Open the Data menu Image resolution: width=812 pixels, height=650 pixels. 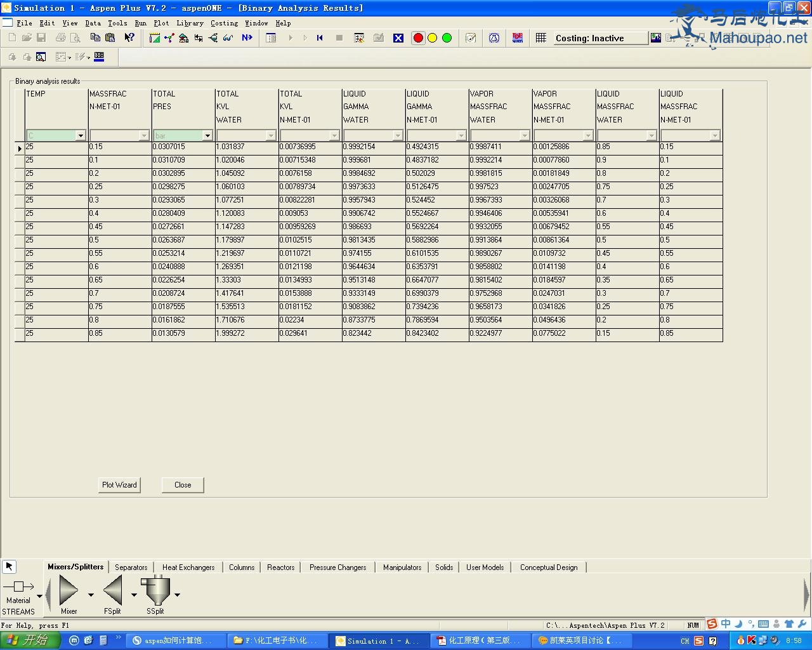[x=93, y=23]
